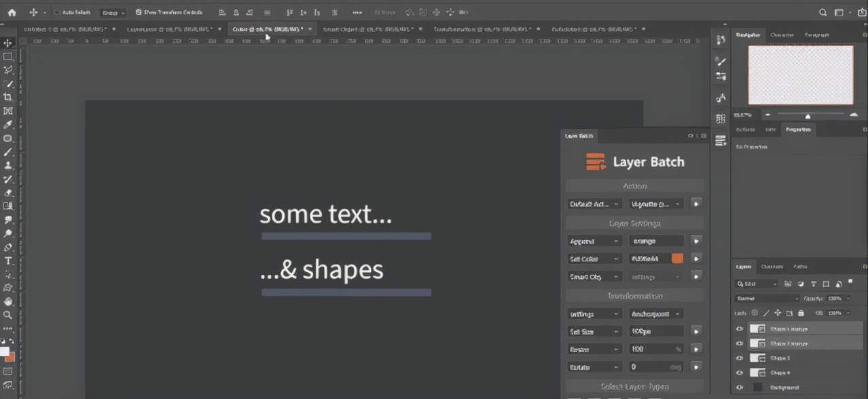Open the Normal blend mode dropdown
This screenshot has width=868, height=399.
pos(767,298)
